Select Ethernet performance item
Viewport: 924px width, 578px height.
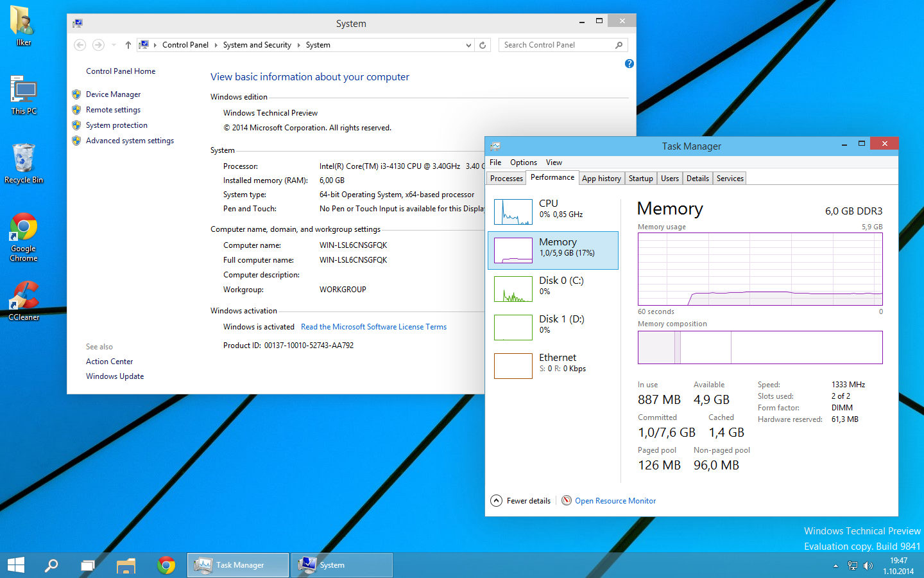click(553, 366)
